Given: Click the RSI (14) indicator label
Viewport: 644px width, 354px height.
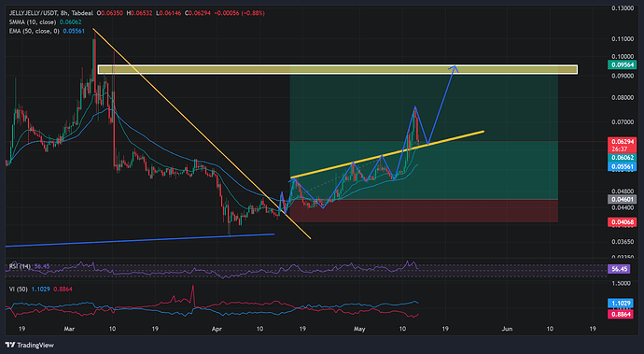Looking at the screenshot, I should 21,266.
